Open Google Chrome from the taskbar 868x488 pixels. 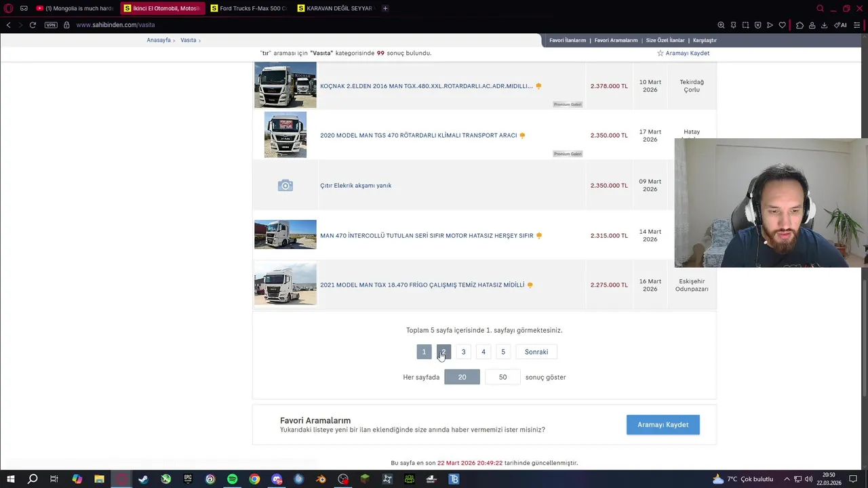(254, 479)
